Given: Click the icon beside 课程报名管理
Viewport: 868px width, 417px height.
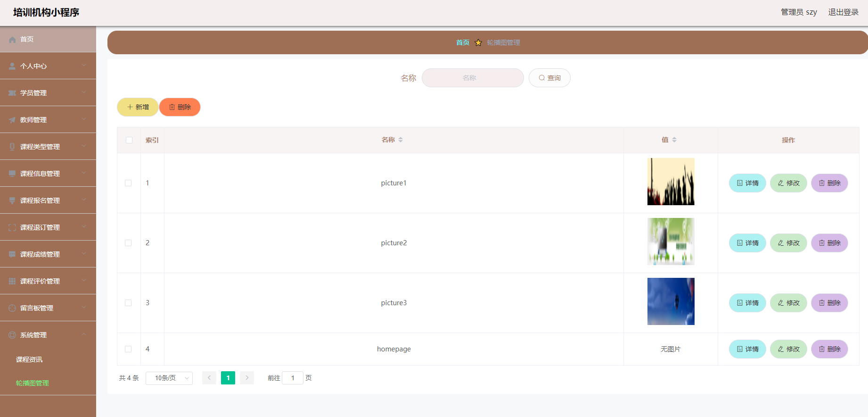Looking at the screenshot, I should pos(12,201).
